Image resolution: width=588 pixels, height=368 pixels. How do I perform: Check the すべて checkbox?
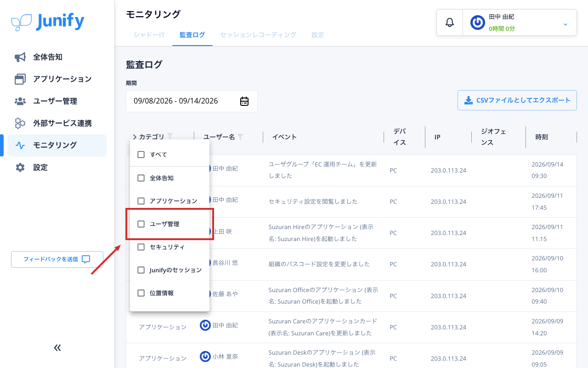141,155
